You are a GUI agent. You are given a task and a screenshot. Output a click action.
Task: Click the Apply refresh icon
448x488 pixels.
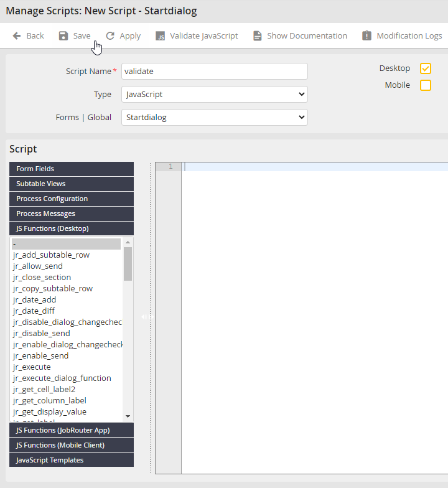click(110, 36)
